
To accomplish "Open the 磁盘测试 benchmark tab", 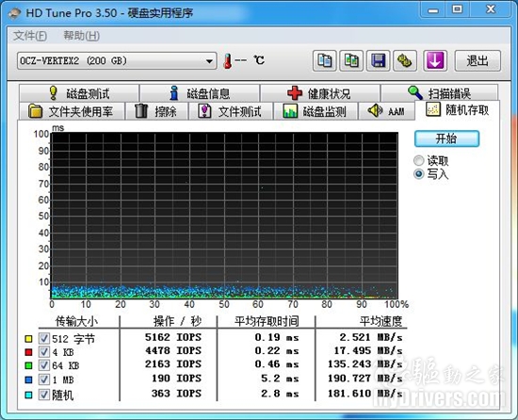I will click(79, 93).
